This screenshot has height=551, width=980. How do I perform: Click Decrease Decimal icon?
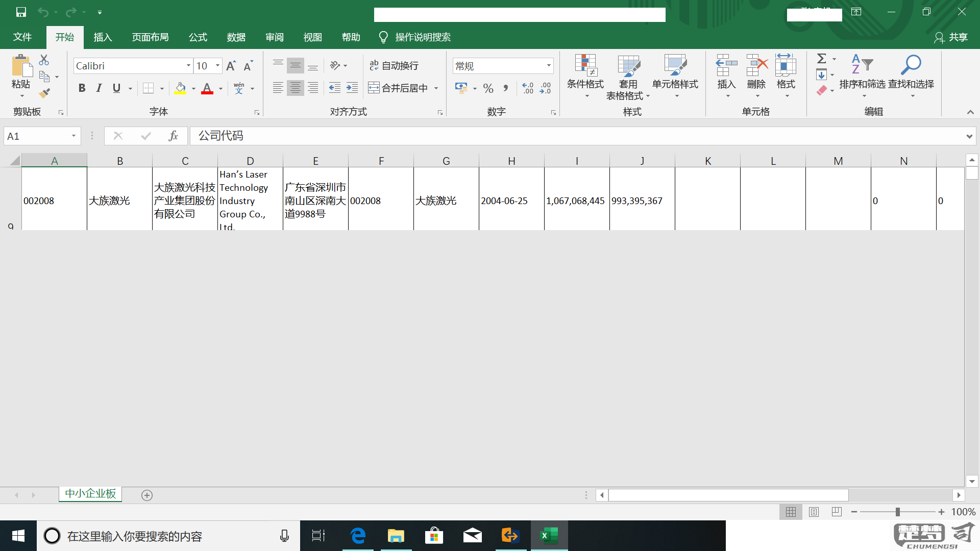[x=545, y=88]
